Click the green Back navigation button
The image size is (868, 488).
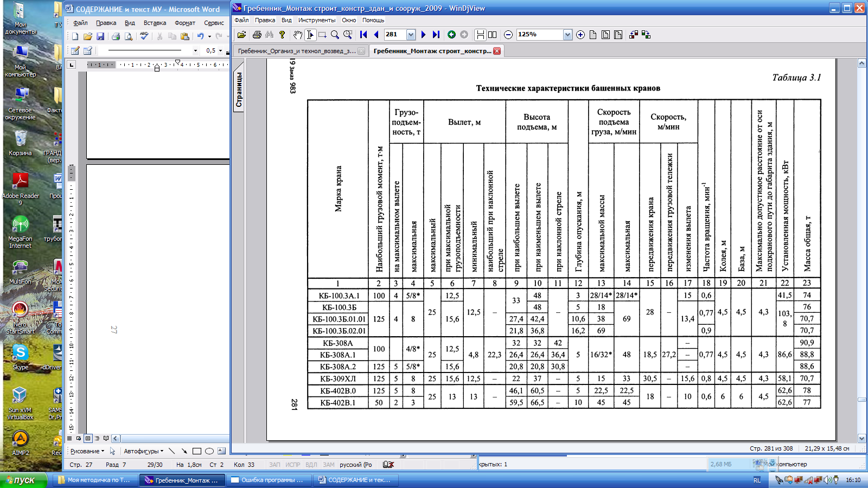(451, 35)
